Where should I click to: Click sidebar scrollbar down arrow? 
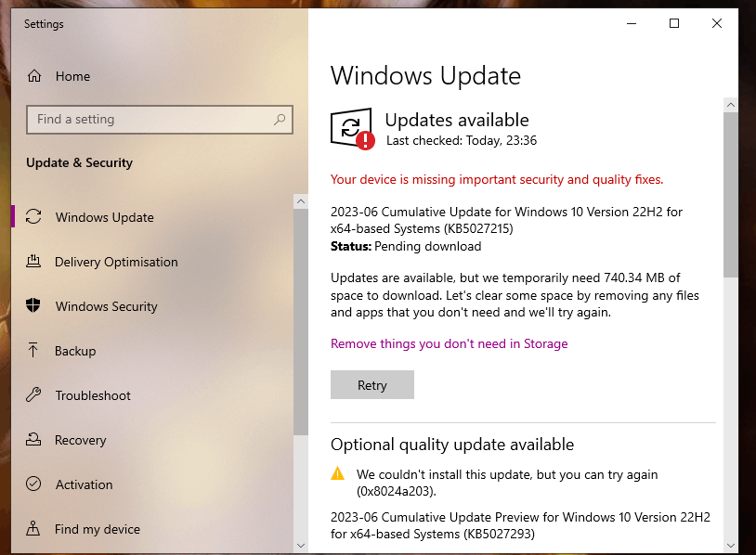point(301,546)
